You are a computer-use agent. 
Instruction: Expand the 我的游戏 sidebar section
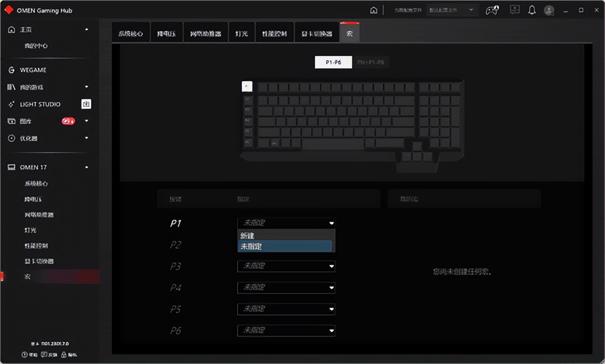click(86, 87)
